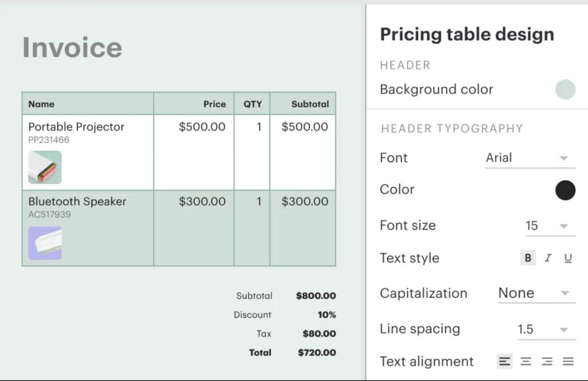Expand the Capitalization dropdown
Screen dimensions: 588x381
[x=536, y=293]
